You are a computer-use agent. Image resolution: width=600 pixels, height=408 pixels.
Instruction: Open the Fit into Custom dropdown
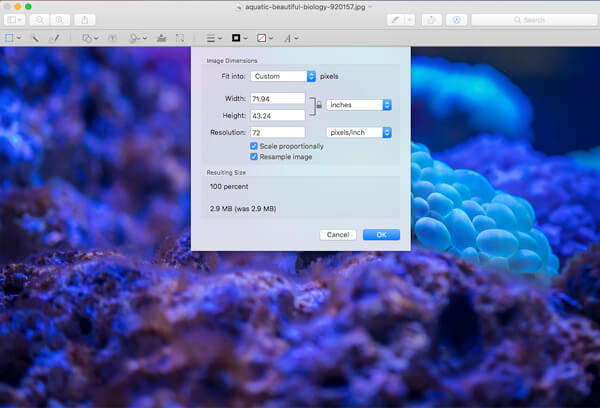283,76
